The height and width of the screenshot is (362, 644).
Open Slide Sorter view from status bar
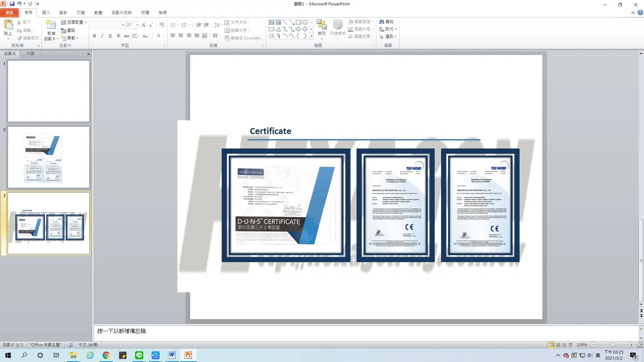[x=558, y=345]
